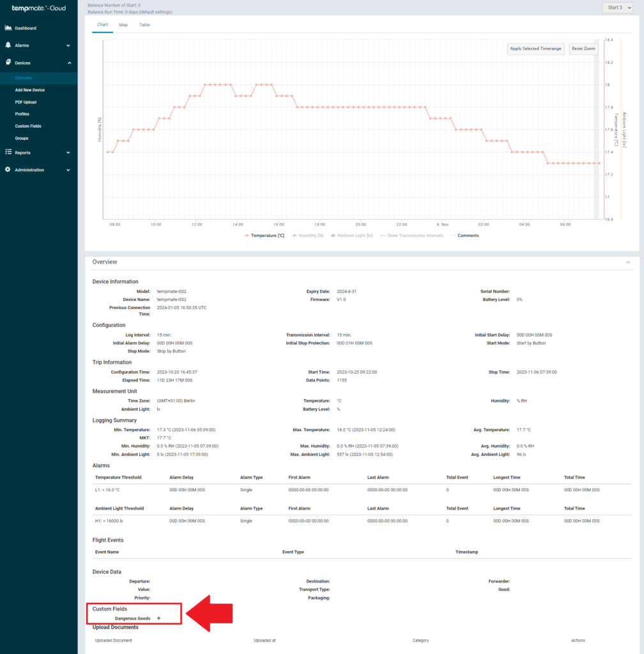This screenshot has width=644, height=654.
Task: Click the Data Points value 1155
Action: pyautogui.click(x=342, y=381)
